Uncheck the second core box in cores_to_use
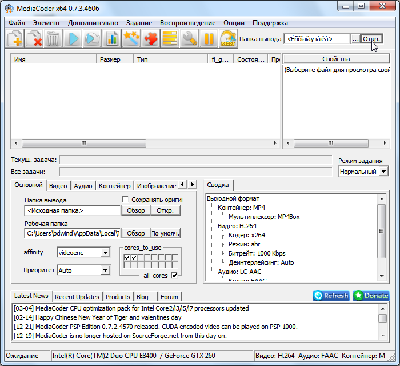The width and height of the screenshot is (400, 366). (133, 258)
